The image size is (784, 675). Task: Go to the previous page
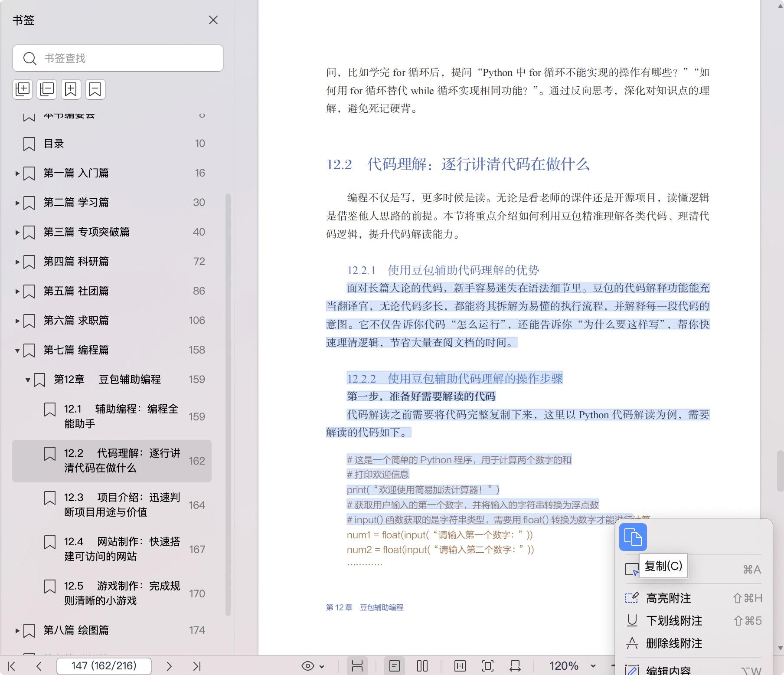pyautogui.click(x=39, y=666)
